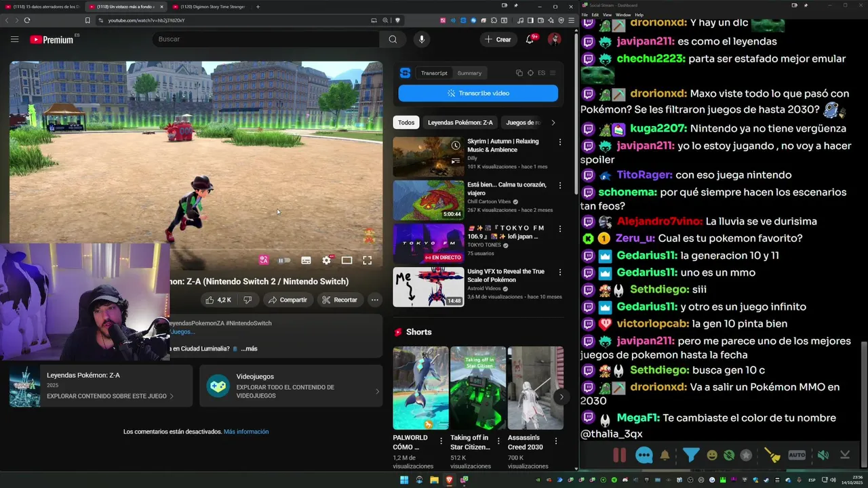Open options for Taking off in Star Citizen short
The image size is (868, 488).
click(498, 441)
